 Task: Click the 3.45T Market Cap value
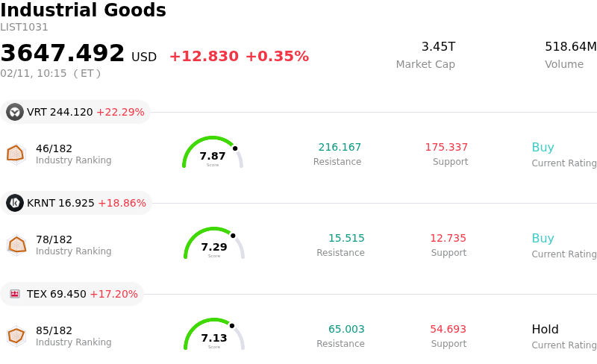(438, 47)
